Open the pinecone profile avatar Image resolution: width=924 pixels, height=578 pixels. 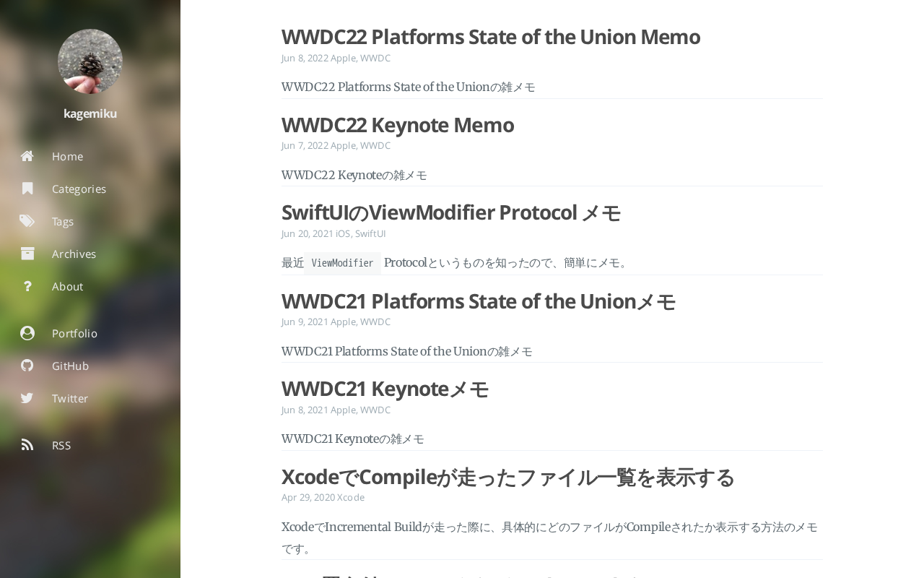pyautogui.click(x=90, y=61)
